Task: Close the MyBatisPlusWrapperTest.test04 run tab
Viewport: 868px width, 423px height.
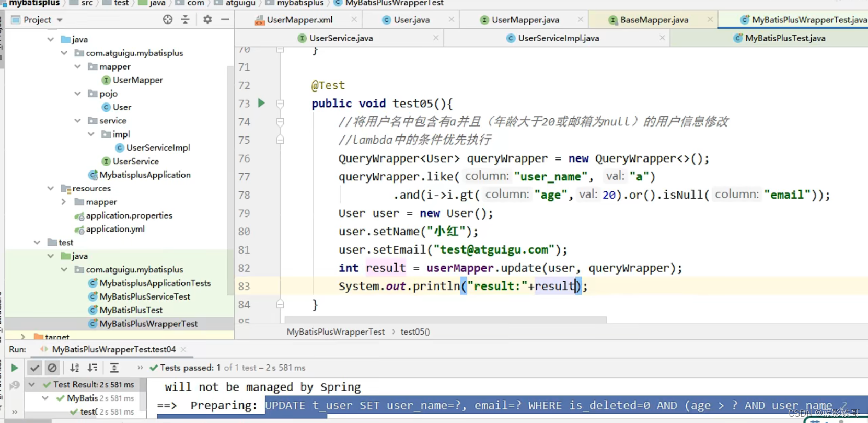Action: [183, 349]
